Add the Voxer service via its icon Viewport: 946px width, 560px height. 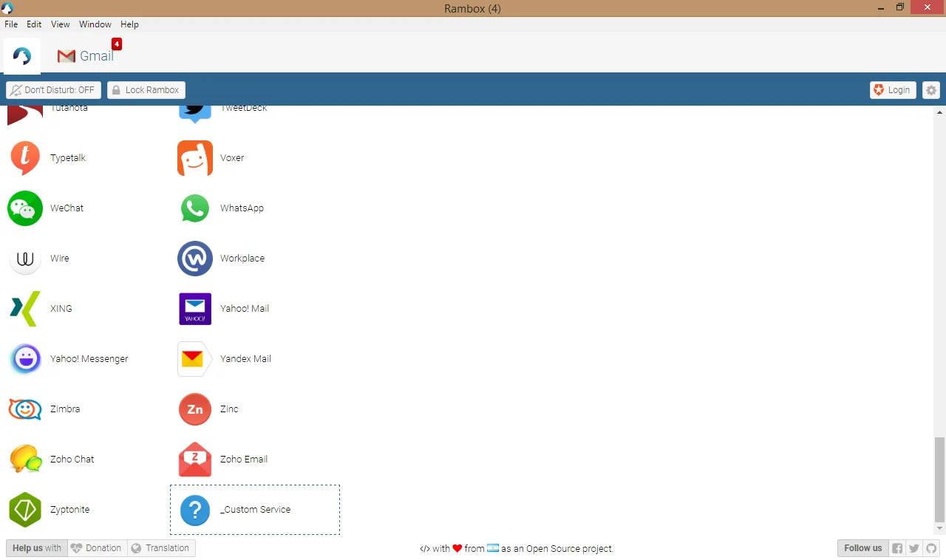tap(195, 158)
